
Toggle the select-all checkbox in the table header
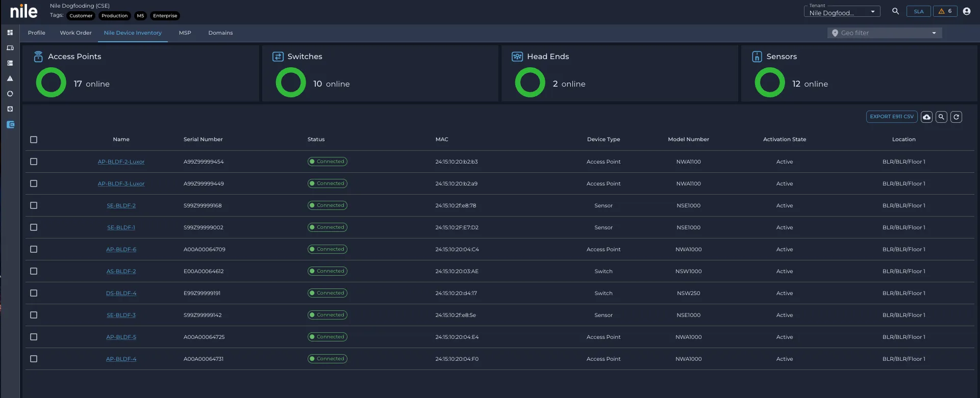pos(34,140)
